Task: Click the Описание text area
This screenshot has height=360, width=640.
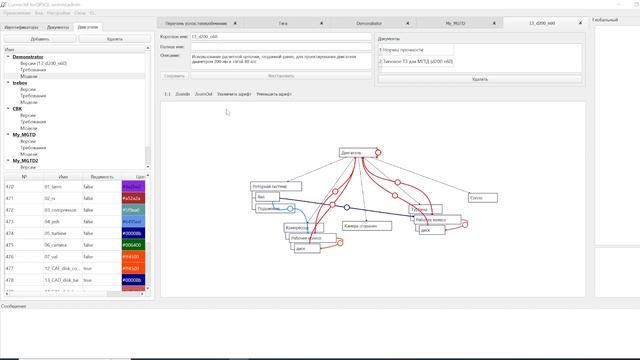Action: click(281, 61)
